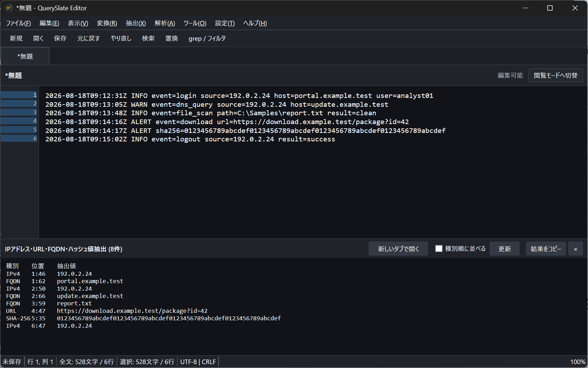Select the *無題 document tab
Viewport: 588px width, 368px height.
point(25,57)
